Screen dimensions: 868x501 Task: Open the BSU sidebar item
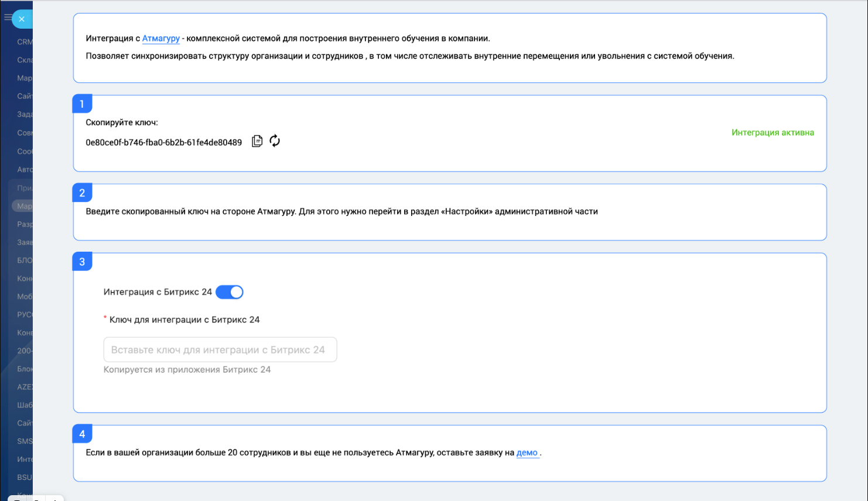[x=25, y=478]
